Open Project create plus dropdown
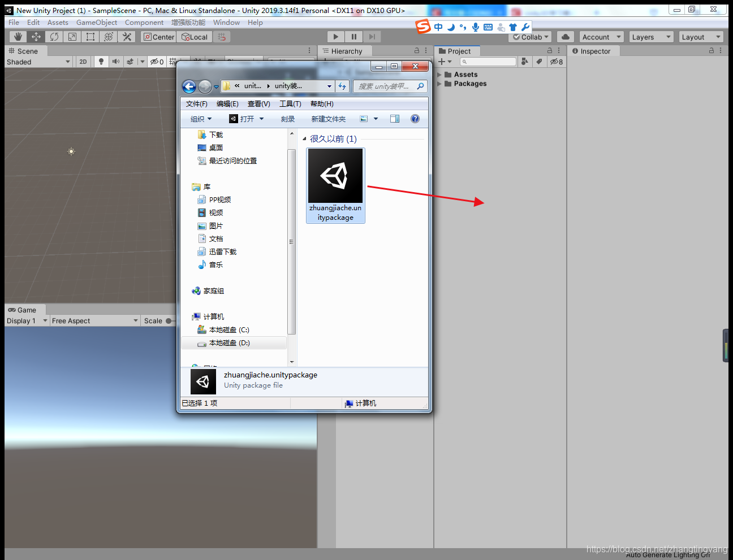The height and width of the screenshot is (560, 733). click(x=445, y=62)
